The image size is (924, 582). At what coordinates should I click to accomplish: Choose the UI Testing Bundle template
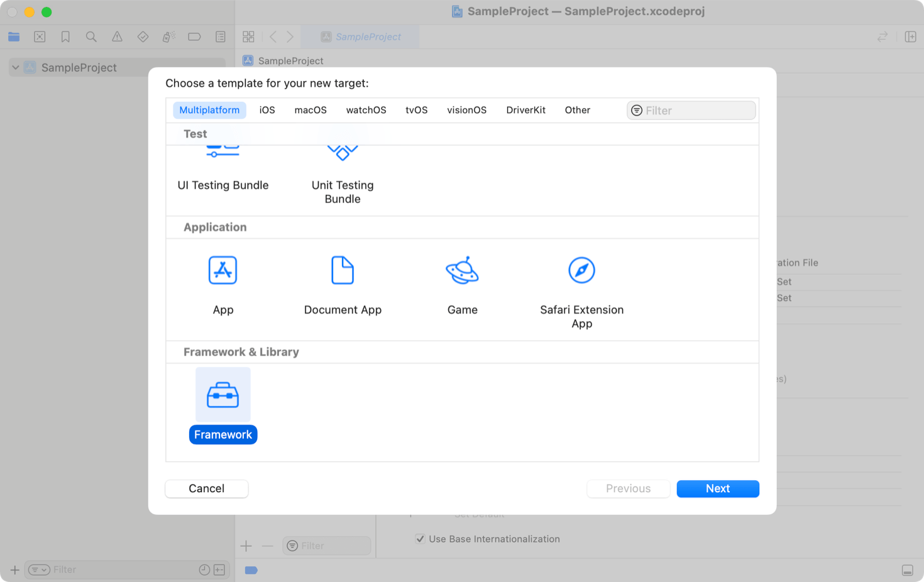223,185
